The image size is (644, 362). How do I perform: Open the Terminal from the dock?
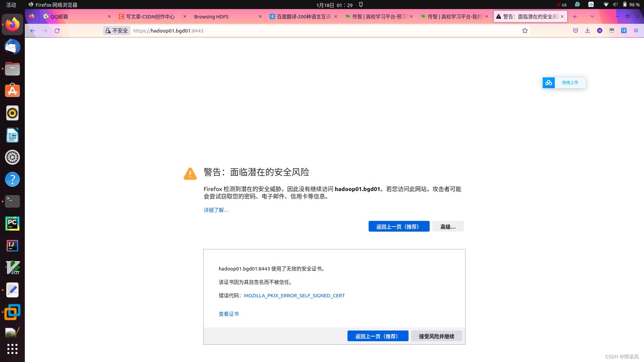(12, 201)
